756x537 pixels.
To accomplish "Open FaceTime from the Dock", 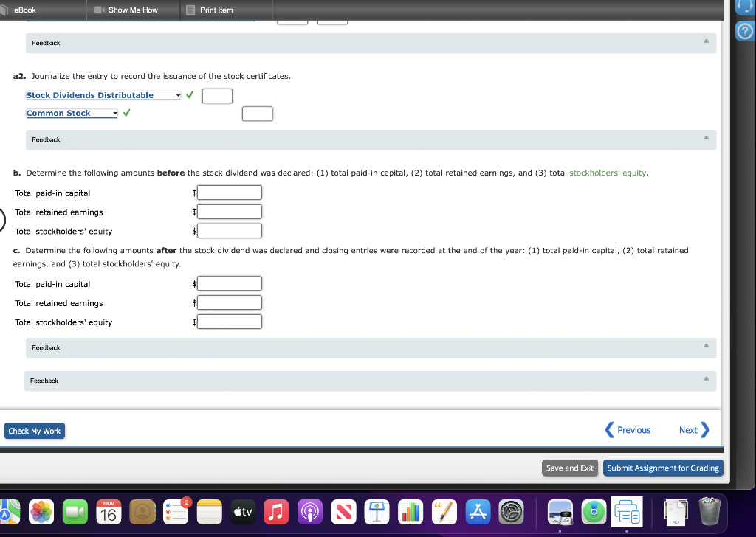I will pos(75,511).
